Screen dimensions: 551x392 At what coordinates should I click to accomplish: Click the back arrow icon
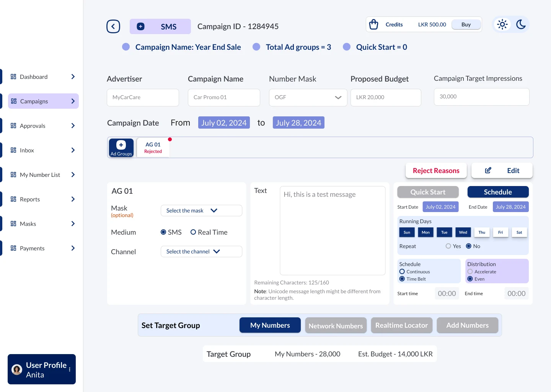point(113,26)
